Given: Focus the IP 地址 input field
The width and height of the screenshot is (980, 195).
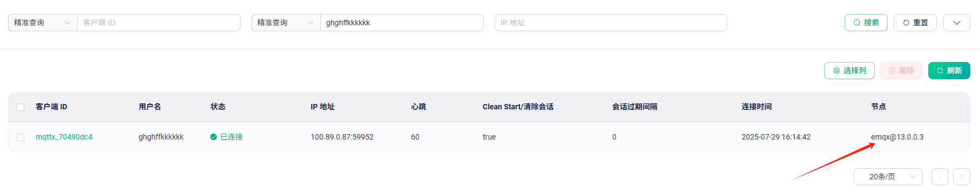Looking at the screenshot, I should click(x=611, y=23).
